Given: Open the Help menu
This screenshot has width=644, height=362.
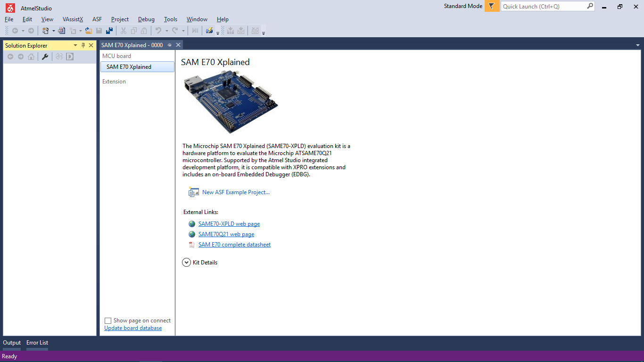Looking at the screenshot, I should 223,19.
